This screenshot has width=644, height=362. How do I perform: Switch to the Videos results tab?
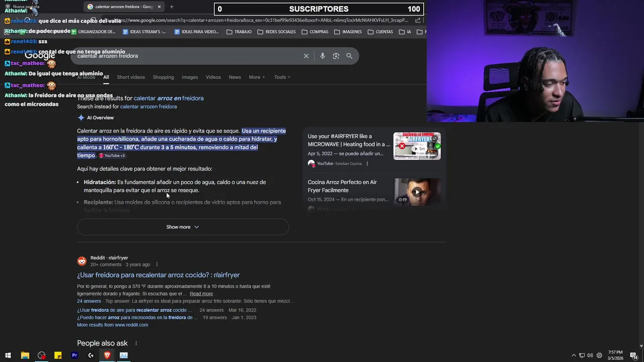[213, 77]
